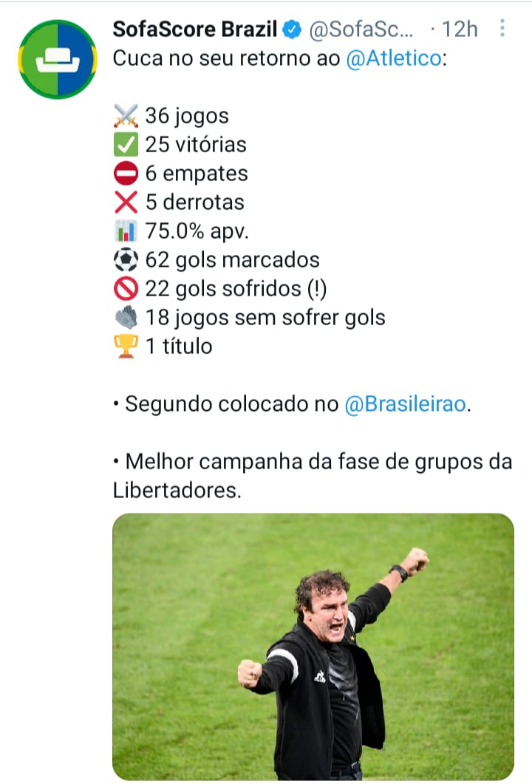
Task: Click the '62 gols marcados' line
Action: click(232, 260)
